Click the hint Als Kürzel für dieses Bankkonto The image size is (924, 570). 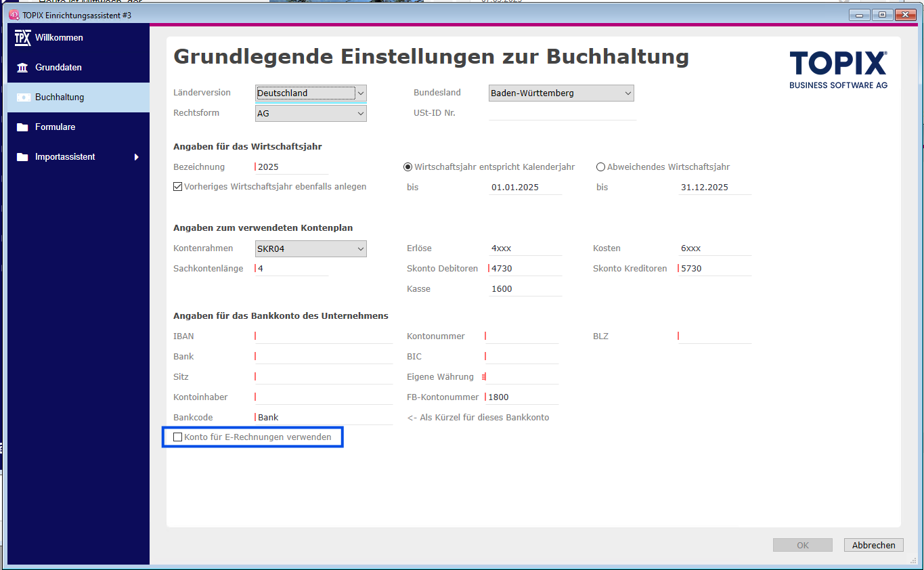coord(478,418)
